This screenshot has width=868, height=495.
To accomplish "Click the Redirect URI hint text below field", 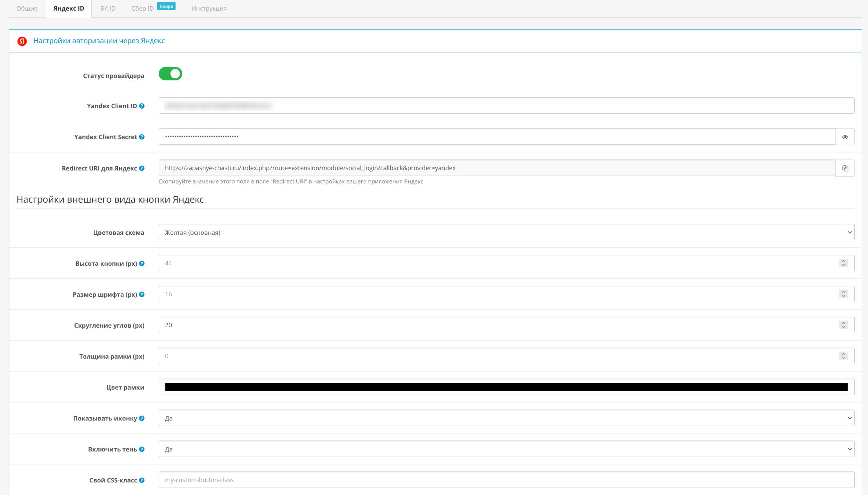I will (x=292, y=181).
